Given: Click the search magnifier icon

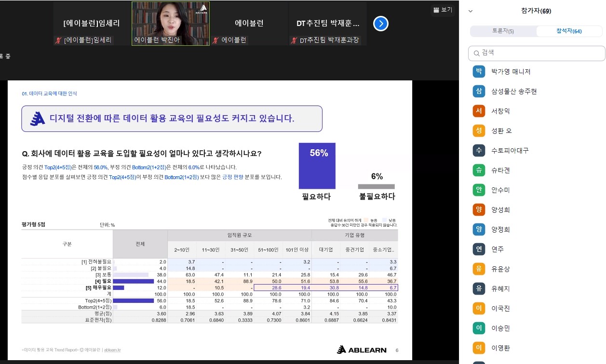Looking at the screenshot, I should [x=476, y=53].
